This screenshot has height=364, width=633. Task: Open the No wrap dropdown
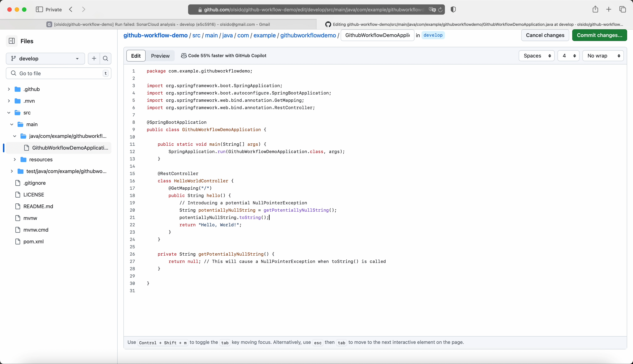603,56
